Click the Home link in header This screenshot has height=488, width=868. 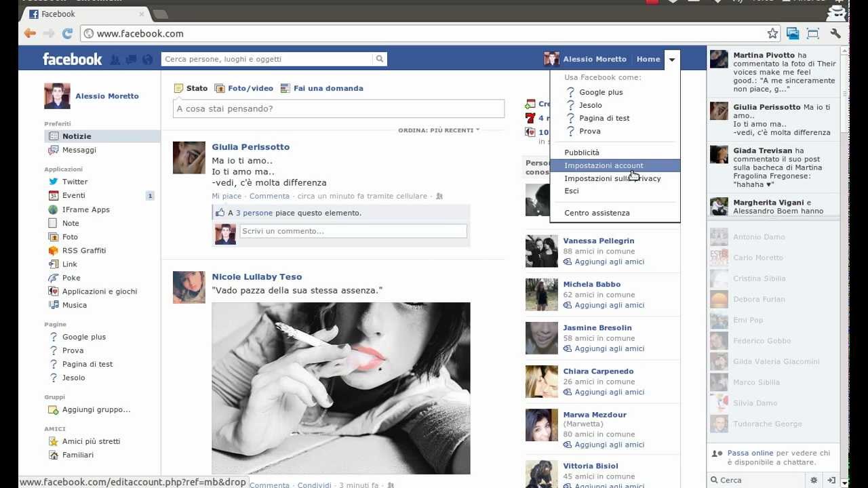click(x=648, y=59)
